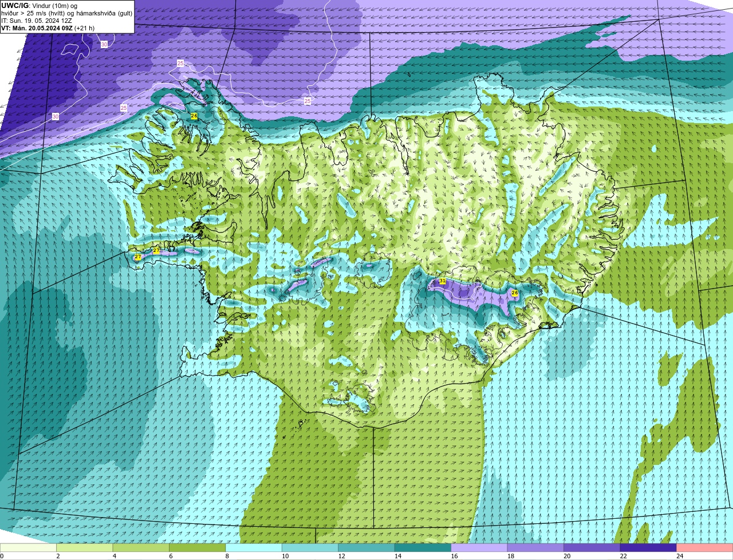Click the aqua 10–12 legend swatch
Image resolution: width=733 pixels, height=560 pixels.
(x=310, y=548)
